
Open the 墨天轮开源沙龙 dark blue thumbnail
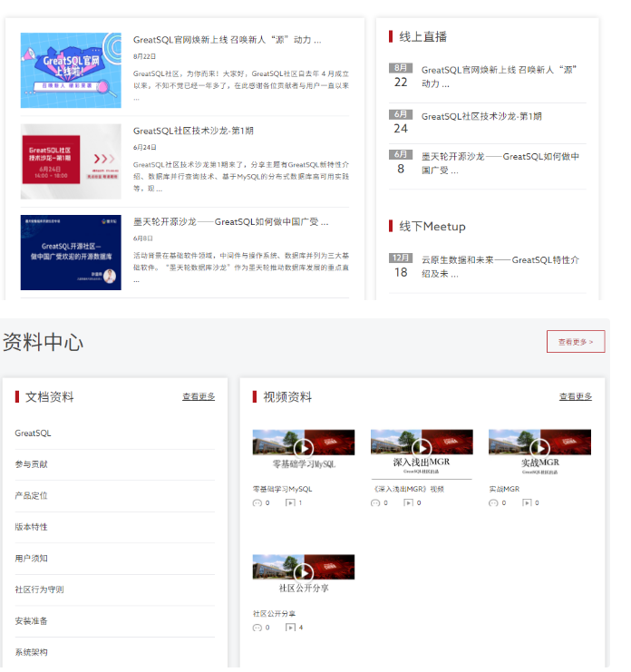point(71,252)
